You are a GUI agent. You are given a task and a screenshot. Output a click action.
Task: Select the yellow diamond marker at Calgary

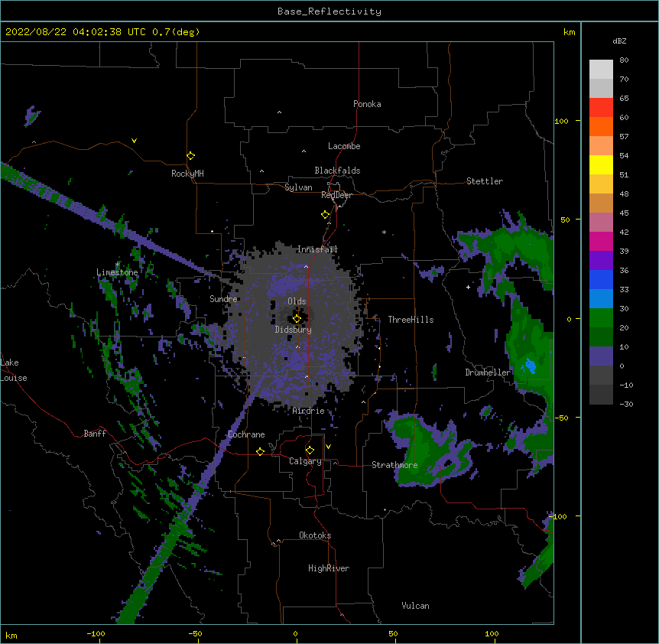310,450
